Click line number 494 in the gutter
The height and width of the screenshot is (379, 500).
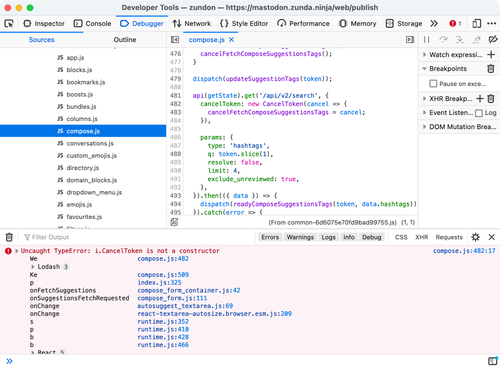coord(175,204)
